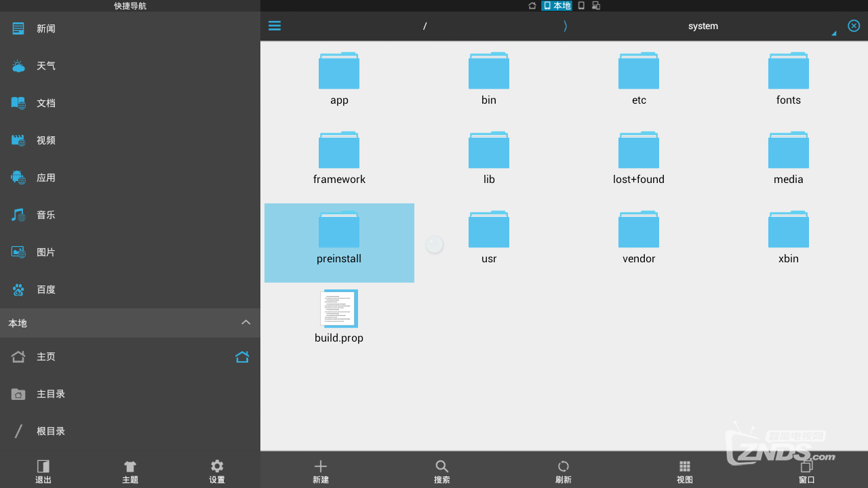Open 根目录 (Root directory)
This screenshot has width=868, height=488.
(x=130, y=431)
